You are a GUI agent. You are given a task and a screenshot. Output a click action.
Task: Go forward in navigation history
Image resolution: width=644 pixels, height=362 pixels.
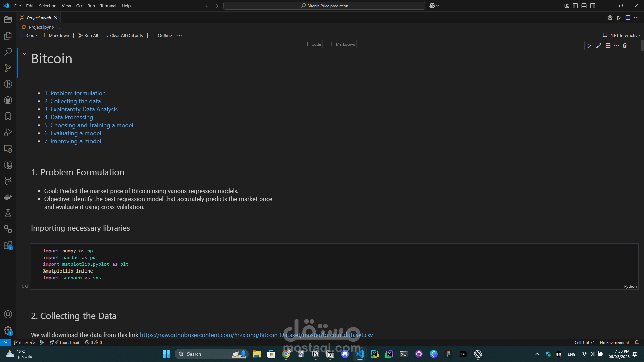pyautogui.click(x=216, y=6)
